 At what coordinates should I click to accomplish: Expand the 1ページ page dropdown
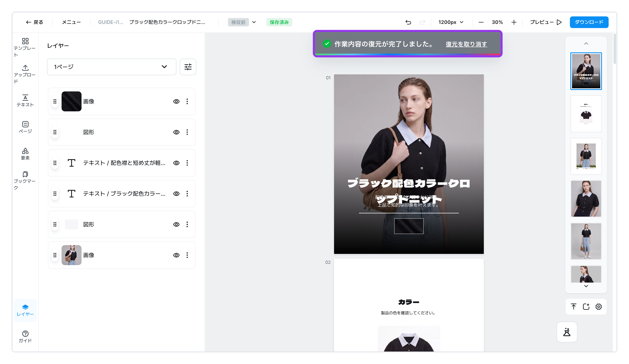(x=111, y=67)
